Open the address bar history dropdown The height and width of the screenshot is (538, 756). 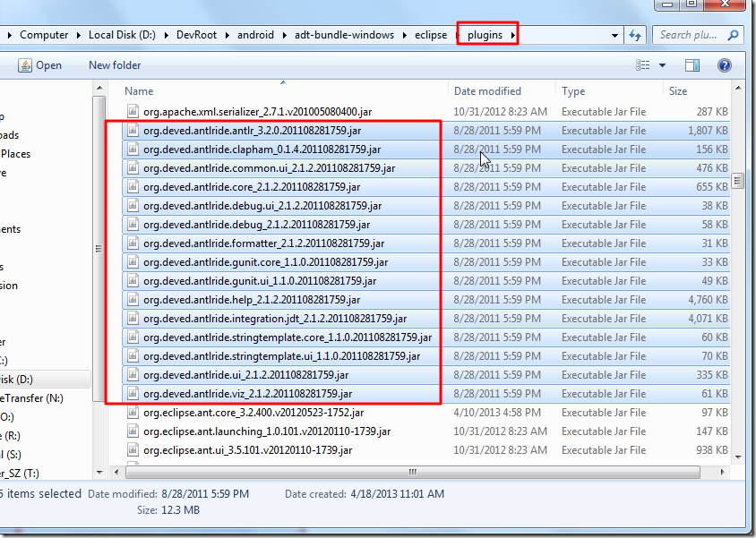click(x=614, y=35)
